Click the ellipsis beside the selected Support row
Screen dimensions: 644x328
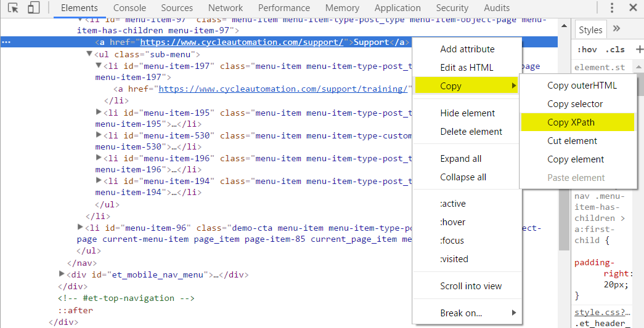coord(6,42)
